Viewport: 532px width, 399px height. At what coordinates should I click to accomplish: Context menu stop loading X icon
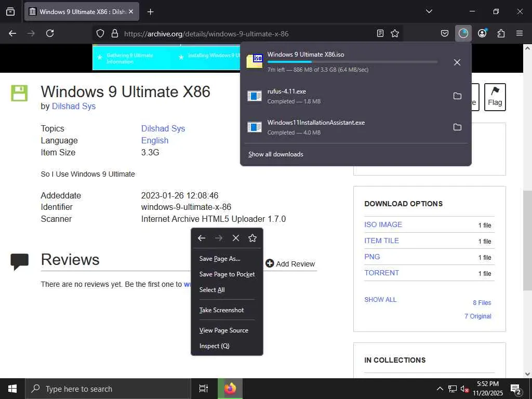click(236, 238)
